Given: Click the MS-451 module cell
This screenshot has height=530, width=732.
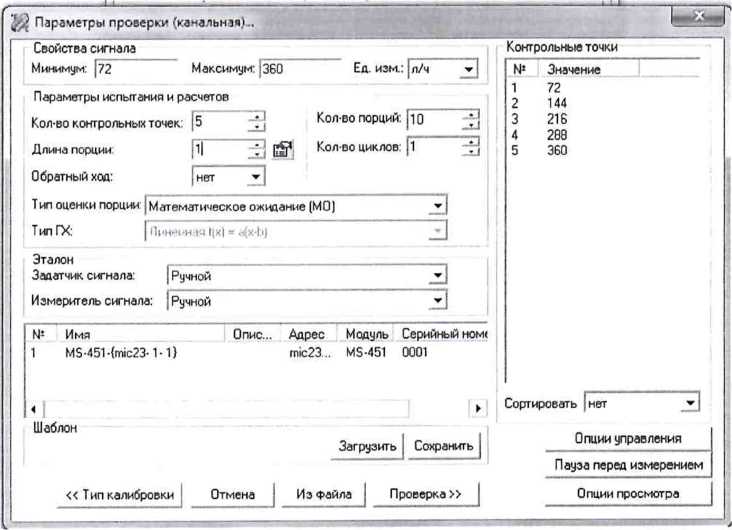Looking at the screenshot, I should coord(366,352).
